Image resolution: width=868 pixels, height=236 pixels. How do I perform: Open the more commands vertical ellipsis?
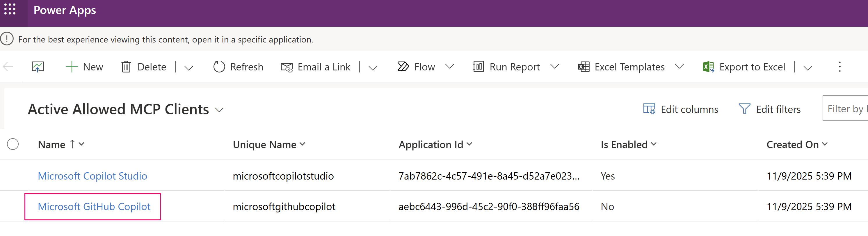(839, 67)
